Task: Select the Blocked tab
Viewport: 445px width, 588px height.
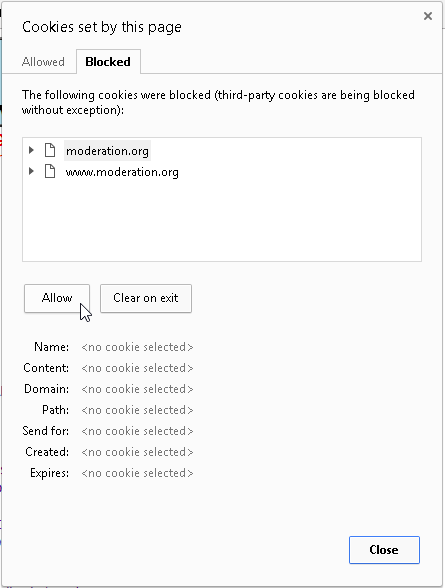Action: click(x=108, y=62)
